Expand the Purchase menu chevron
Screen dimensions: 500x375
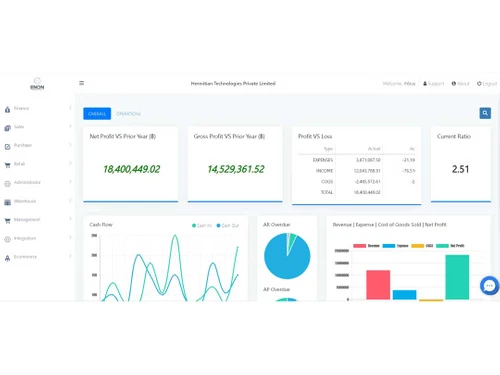[70, 145]
